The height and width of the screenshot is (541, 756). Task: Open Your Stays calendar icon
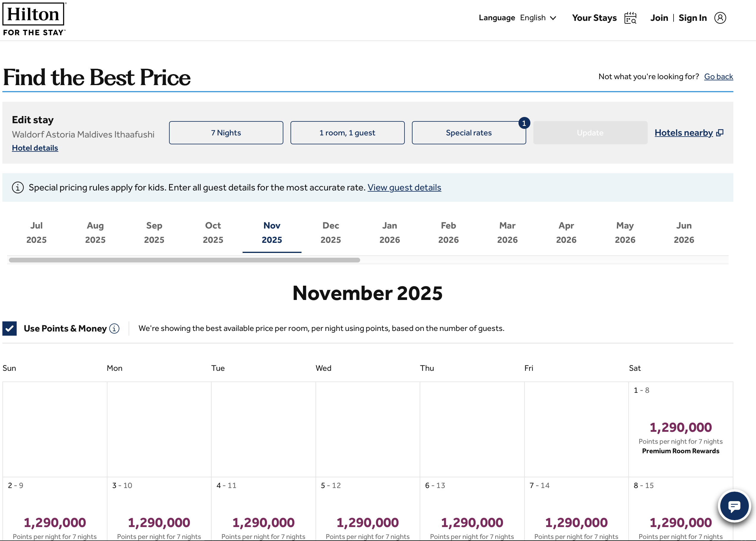[630, 18]
